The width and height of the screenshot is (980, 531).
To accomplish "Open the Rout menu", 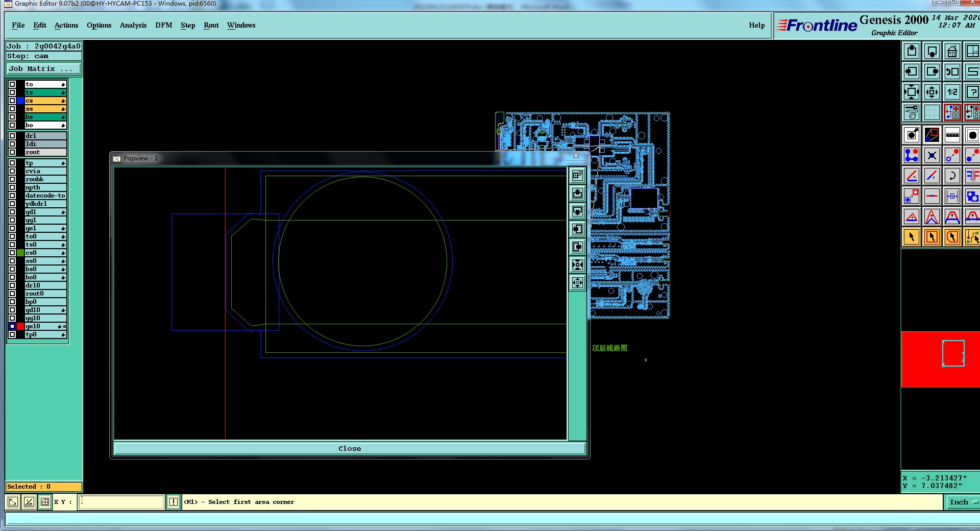I will click(x=211, y=25).
